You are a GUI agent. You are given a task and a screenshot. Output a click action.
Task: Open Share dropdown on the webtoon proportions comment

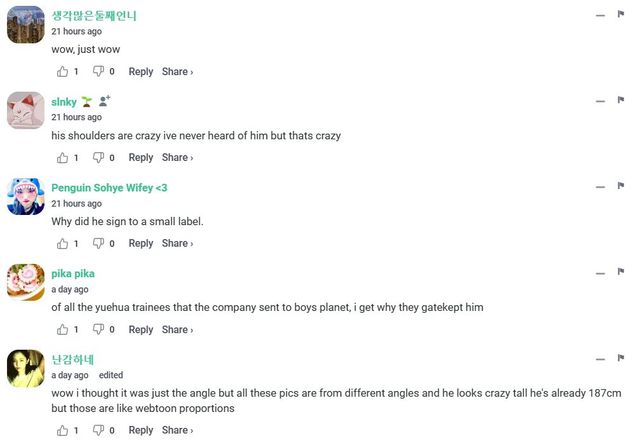point(177,431)
